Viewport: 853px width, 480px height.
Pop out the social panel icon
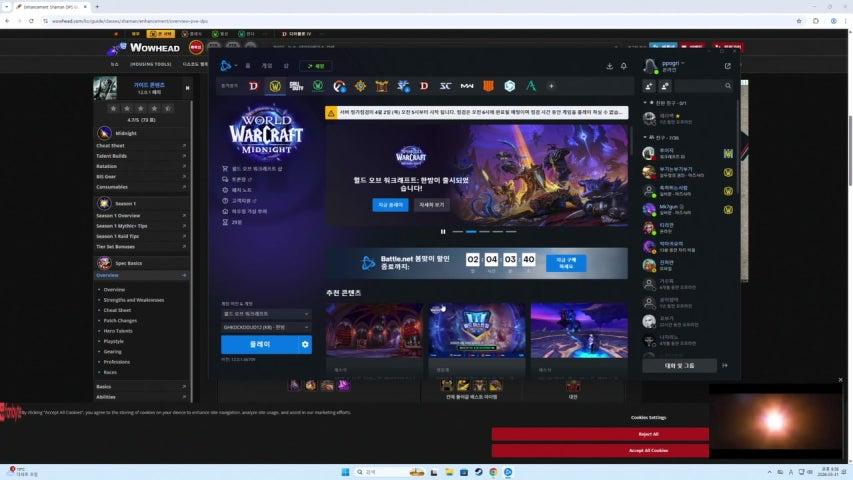tap(727, 66)
